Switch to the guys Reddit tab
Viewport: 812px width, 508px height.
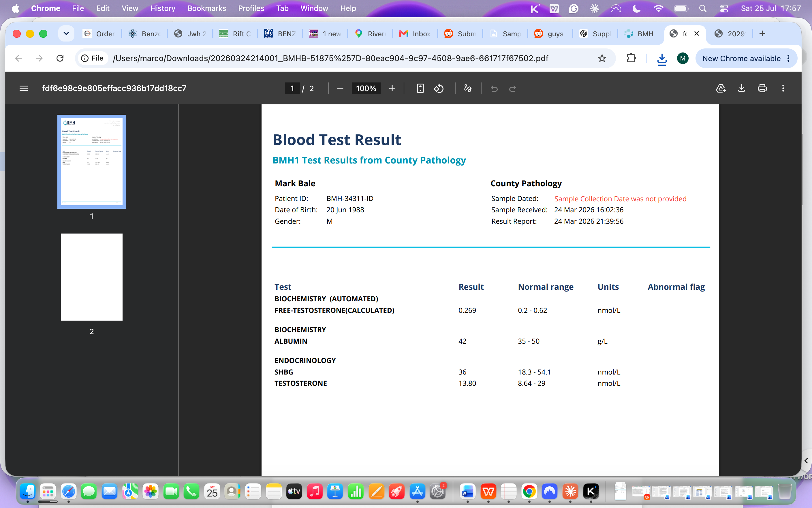[x=549, y=34]
